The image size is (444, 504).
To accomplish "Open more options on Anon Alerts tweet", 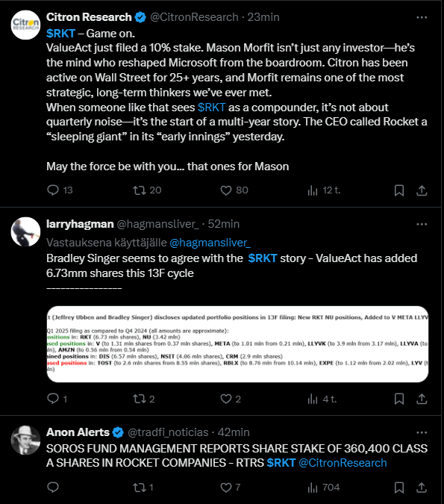I will pos(422,432).
